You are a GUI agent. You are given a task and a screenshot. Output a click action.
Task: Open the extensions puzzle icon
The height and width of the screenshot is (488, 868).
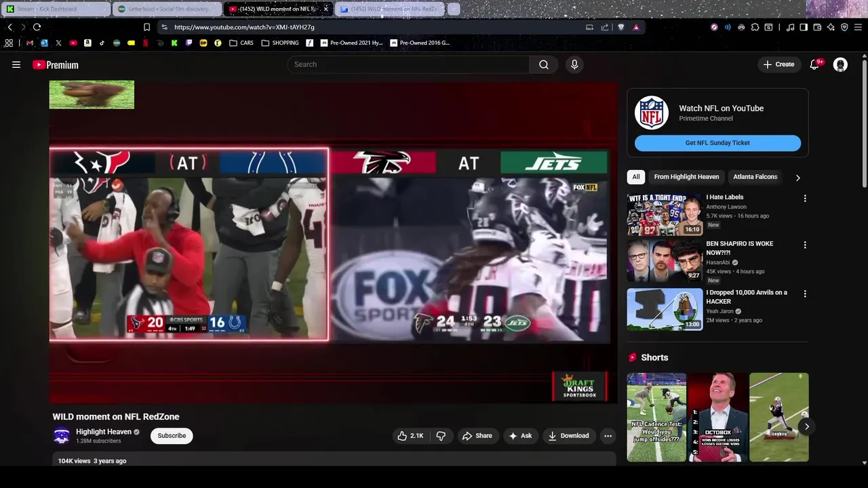[x=755, y=27]
